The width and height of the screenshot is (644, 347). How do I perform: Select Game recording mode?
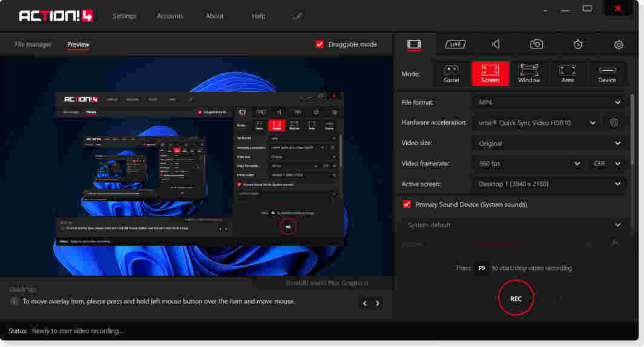451,74
